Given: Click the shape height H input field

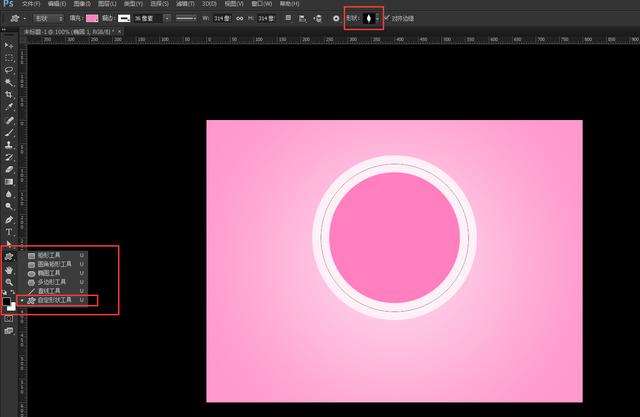Looking at the screenshot, I should tap(267, 18).
